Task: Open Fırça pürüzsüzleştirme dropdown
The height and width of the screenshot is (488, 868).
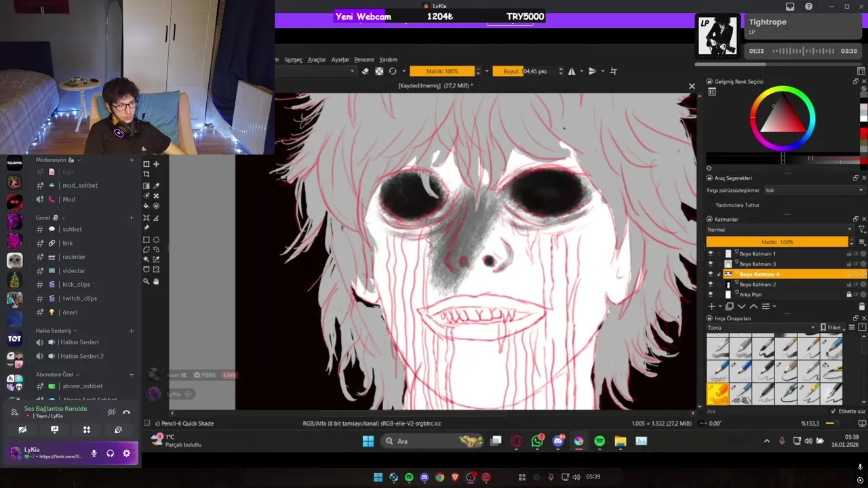Action: [814, 190]
